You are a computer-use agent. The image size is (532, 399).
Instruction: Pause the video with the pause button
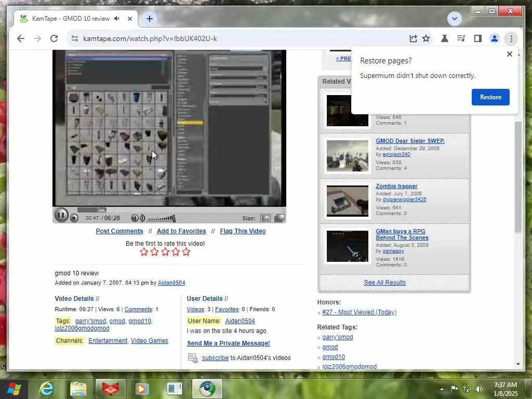pos(61,215)
